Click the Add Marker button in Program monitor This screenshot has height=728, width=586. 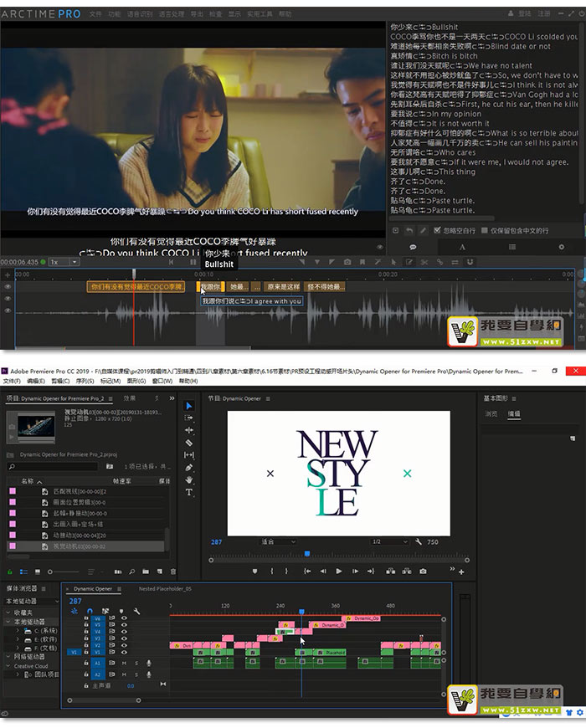coord(254,571)
